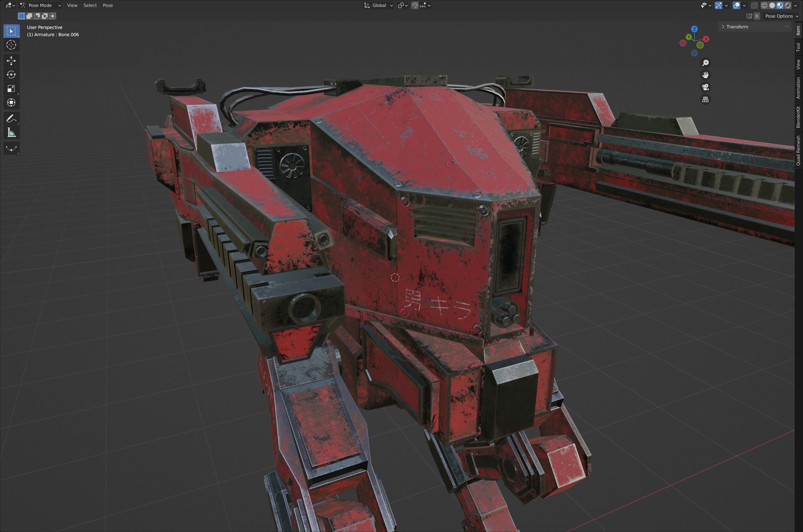Switch to the View sidebar tab
Image resolution: width=803 pixels, height=532 pixels.
[799, 64]
